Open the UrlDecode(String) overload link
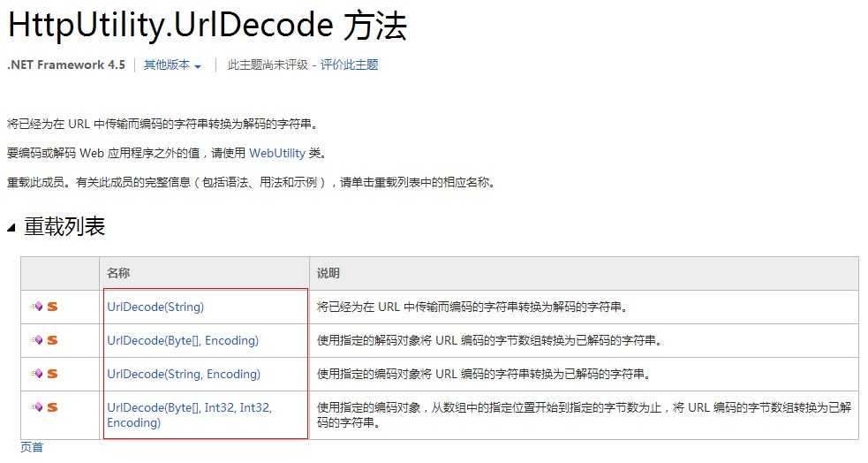 click(155, 307)
